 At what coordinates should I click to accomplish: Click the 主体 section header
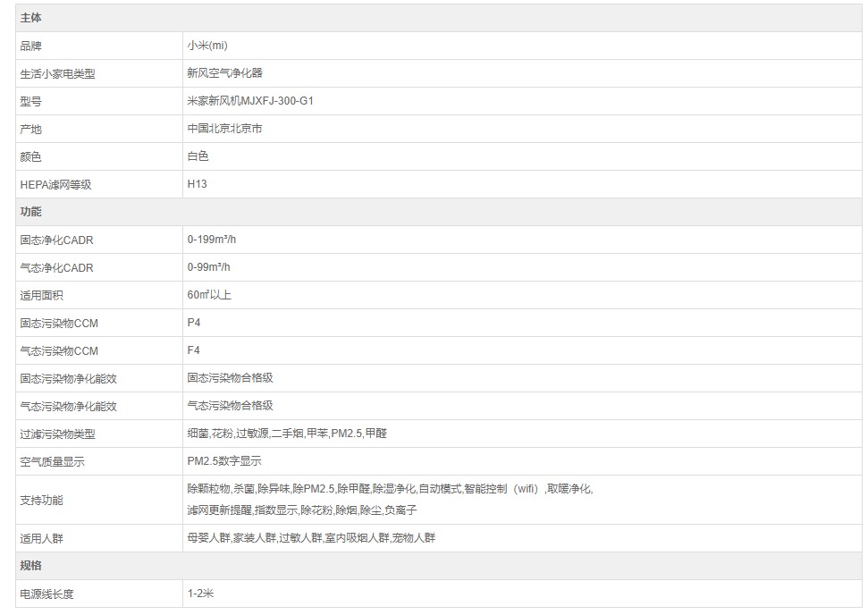pyautogui.click(x=30, y=18)
